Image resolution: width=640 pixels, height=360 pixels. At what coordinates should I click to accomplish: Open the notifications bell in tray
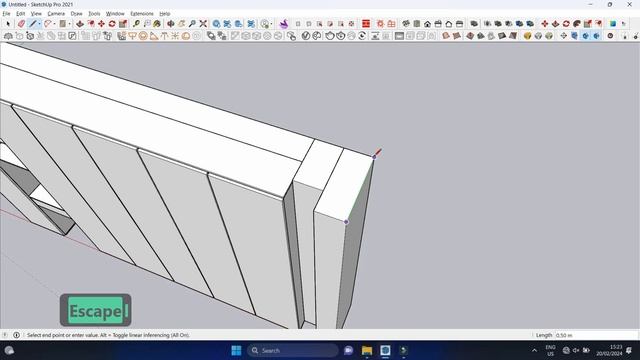point(629,350)
